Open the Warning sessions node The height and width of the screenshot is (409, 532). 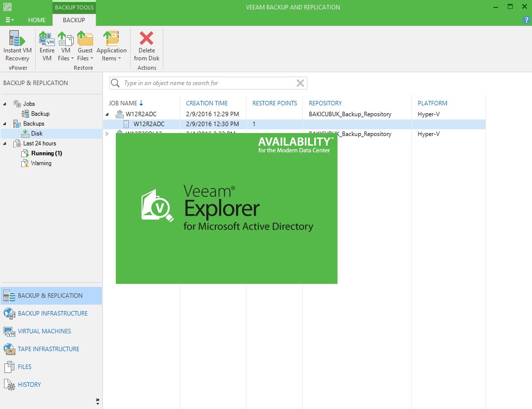pos(41,163)
